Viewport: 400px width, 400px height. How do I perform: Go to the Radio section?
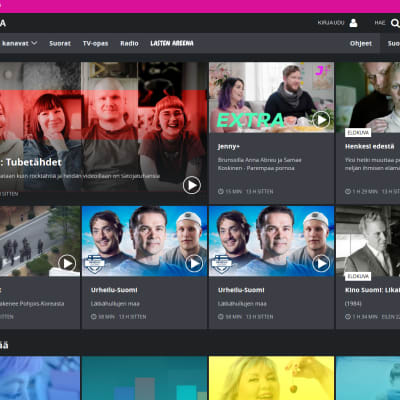pos(129,43)
